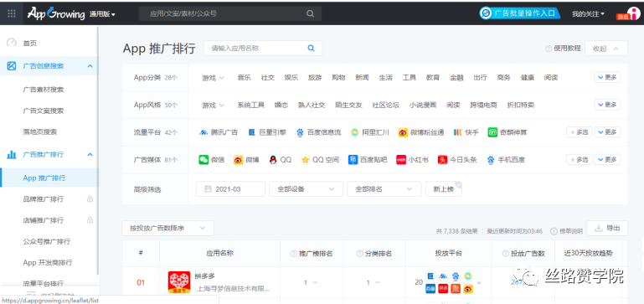Click the help icon beside 榜单说明

coord(554,231)
